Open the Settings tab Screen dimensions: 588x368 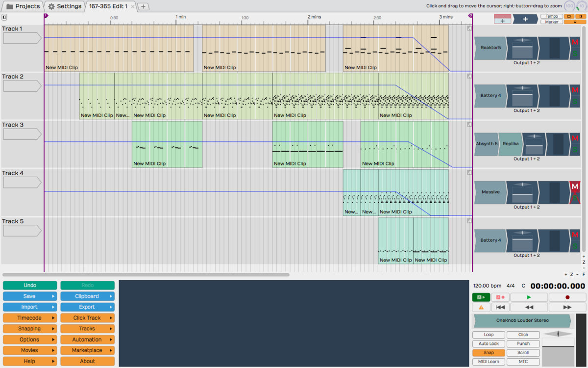65,6
